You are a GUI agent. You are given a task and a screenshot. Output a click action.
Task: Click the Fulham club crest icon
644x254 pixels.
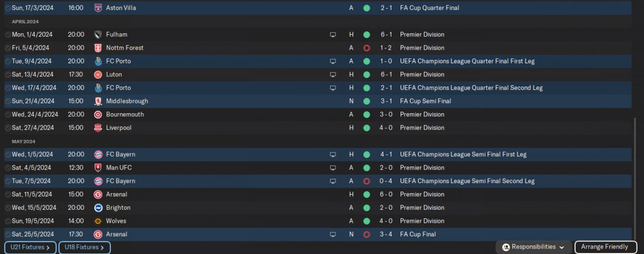[x=98, y=35]
